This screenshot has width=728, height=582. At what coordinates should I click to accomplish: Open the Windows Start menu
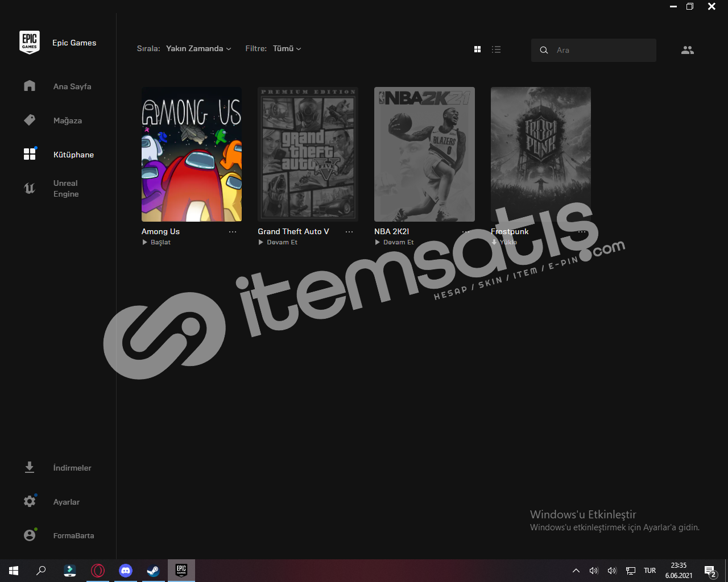[14, 570]
